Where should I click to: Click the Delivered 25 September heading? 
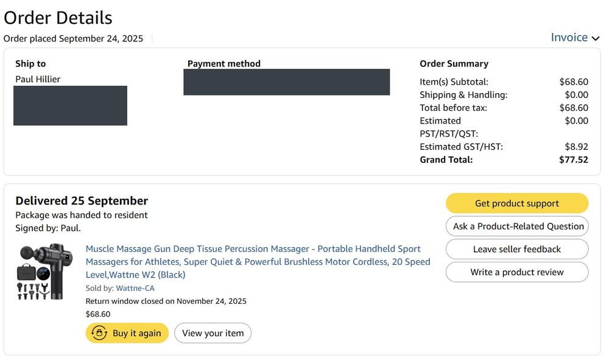tap(82, 201)
